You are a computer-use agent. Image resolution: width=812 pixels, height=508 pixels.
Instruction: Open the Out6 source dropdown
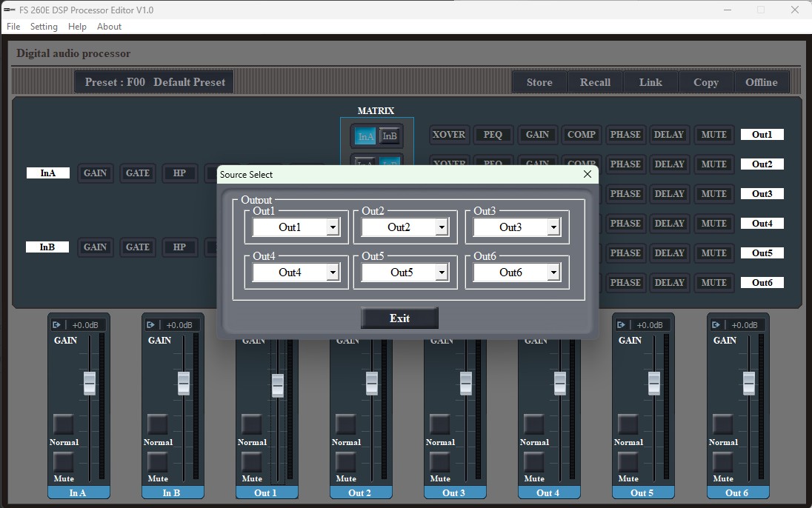(x=553, y=272)
